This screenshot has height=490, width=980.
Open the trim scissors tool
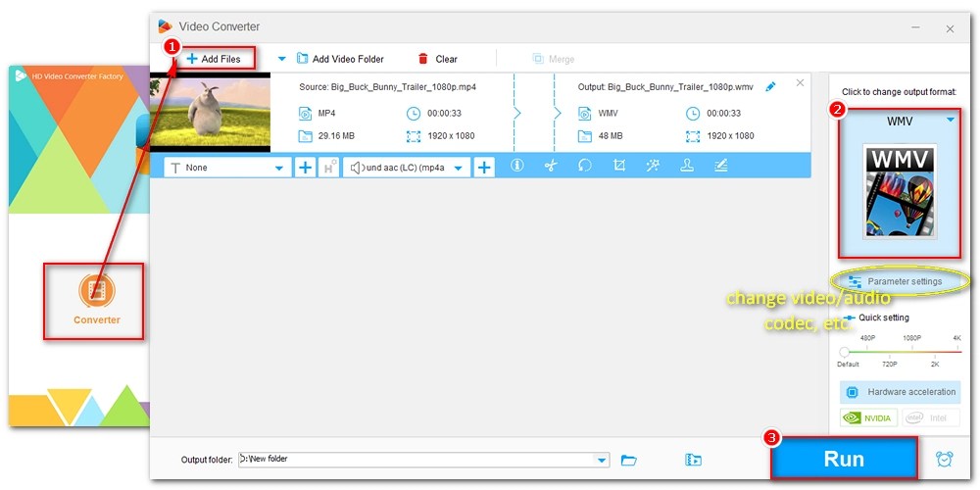(x=551, y=166)
